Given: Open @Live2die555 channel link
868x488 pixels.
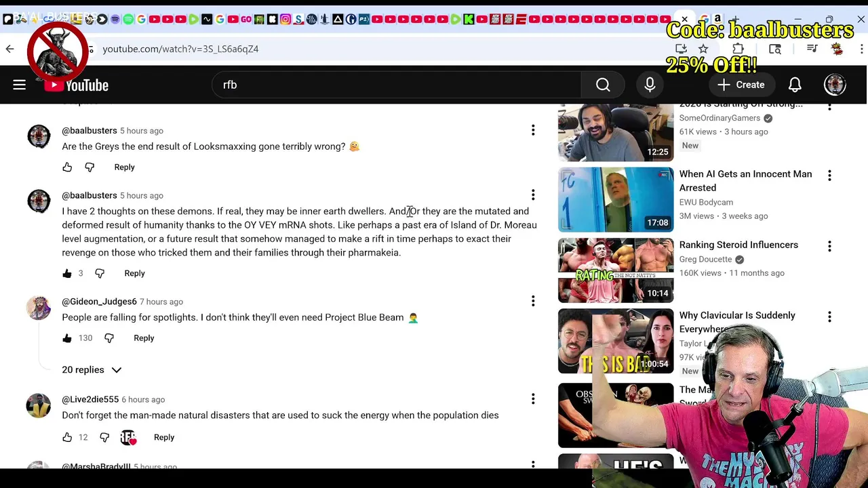Looking at the screenshot, I should pyautogui.click(x=90, y=399).
